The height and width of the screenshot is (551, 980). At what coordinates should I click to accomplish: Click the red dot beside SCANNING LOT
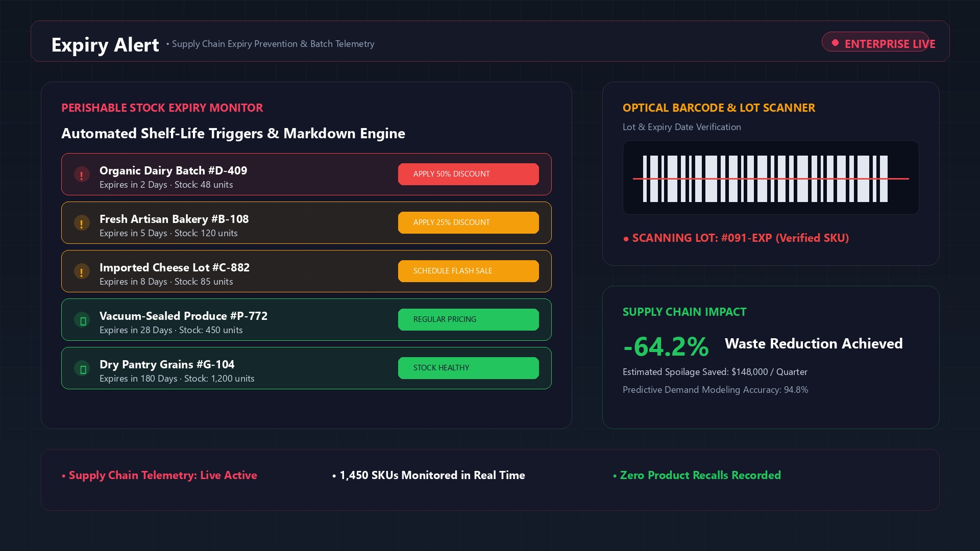[x=626, y=239]
